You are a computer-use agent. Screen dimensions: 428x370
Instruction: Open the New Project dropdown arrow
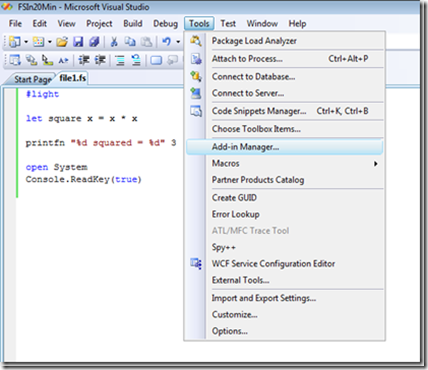[x=26, y=42]
